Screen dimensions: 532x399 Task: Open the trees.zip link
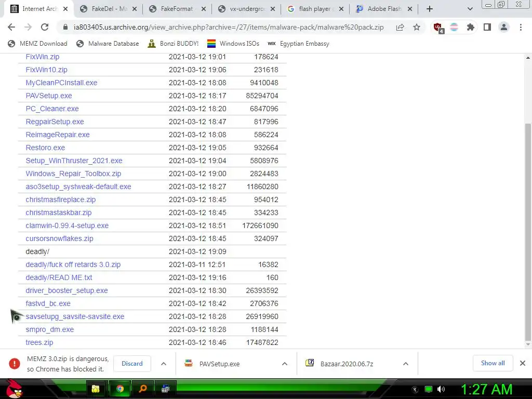39,342
